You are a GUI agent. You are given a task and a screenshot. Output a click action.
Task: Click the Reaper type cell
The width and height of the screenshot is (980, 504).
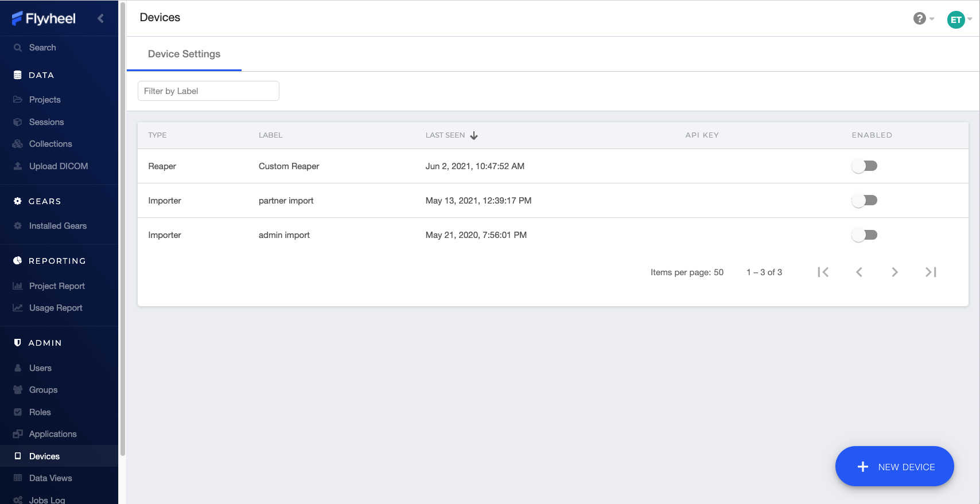click(x=162, y=166)
